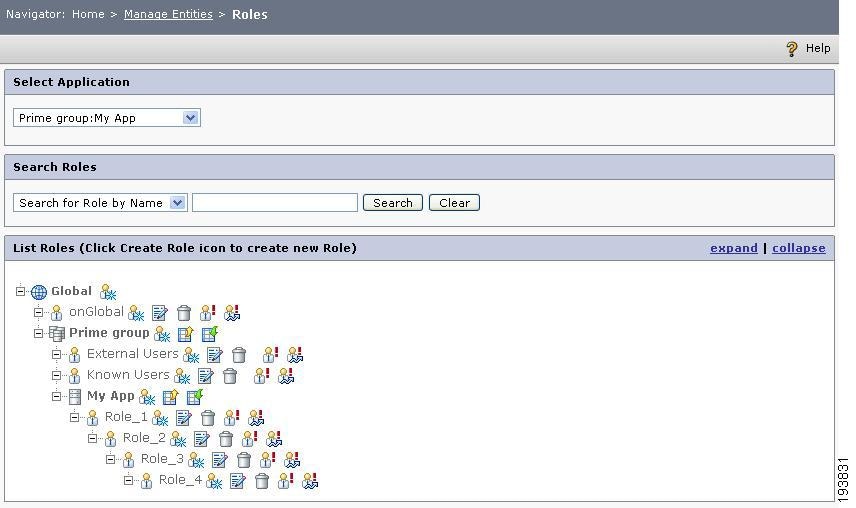Click user-with-arrow icon in External Users row
This screenshot has width=856, height=508.
coord(295,355)
